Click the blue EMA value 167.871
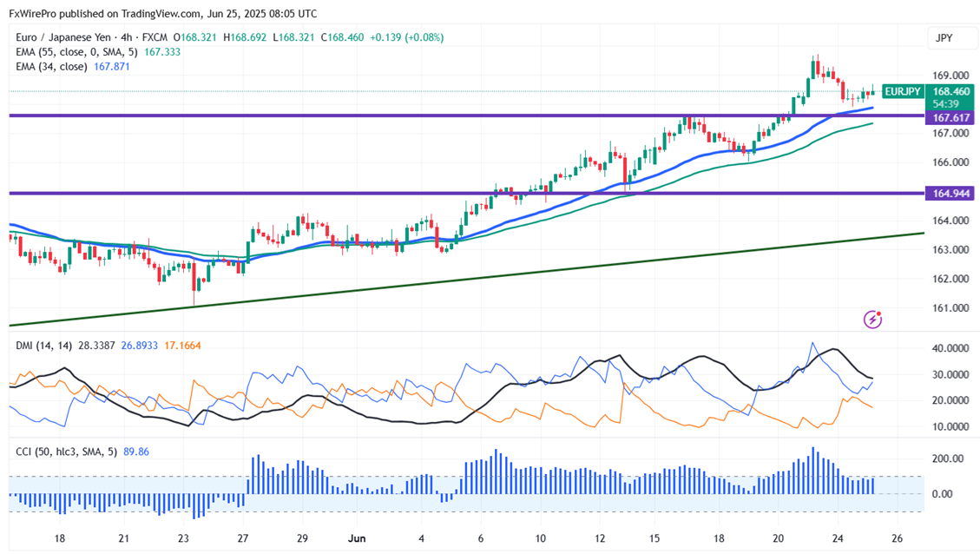980x554 pixels. [x=111, y=66]
